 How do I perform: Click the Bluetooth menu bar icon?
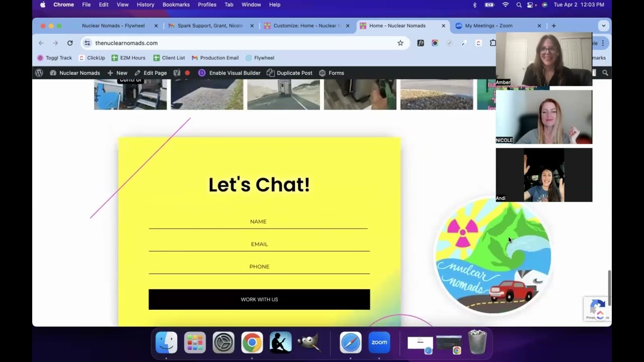[x=474, y=5]
